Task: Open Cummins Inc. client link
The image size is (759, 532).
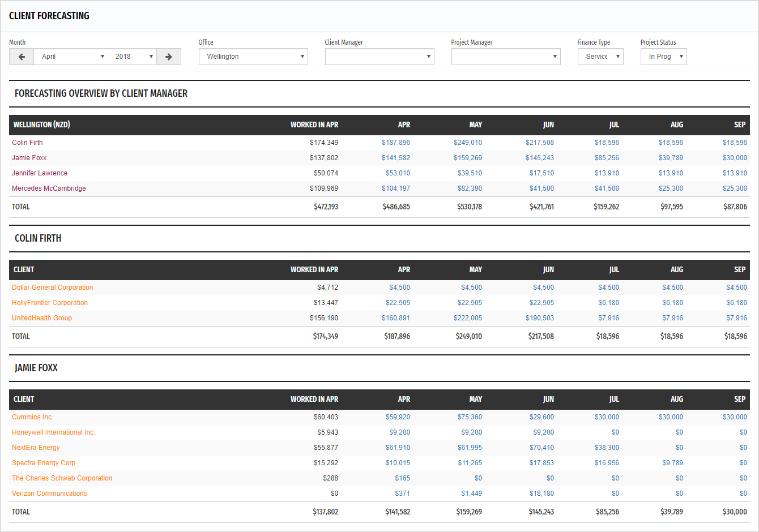Action: [32, 417]
